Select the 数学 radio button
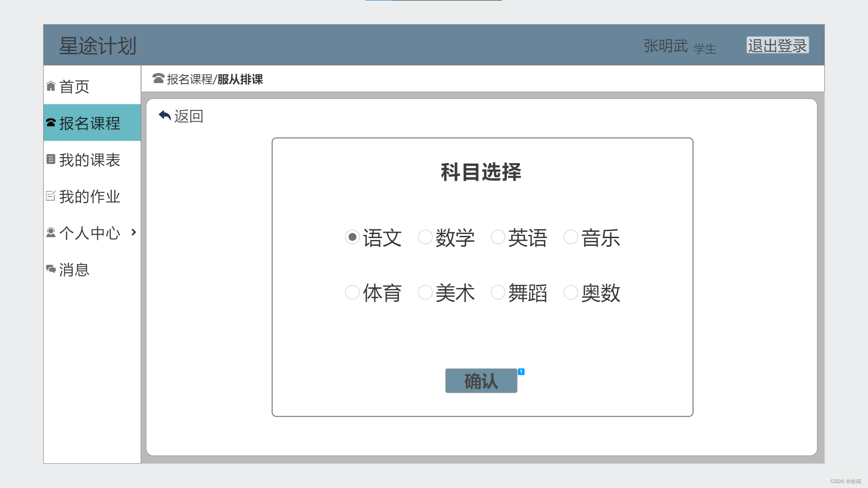Screen dimensions: 868x488 tap(425, 237)
